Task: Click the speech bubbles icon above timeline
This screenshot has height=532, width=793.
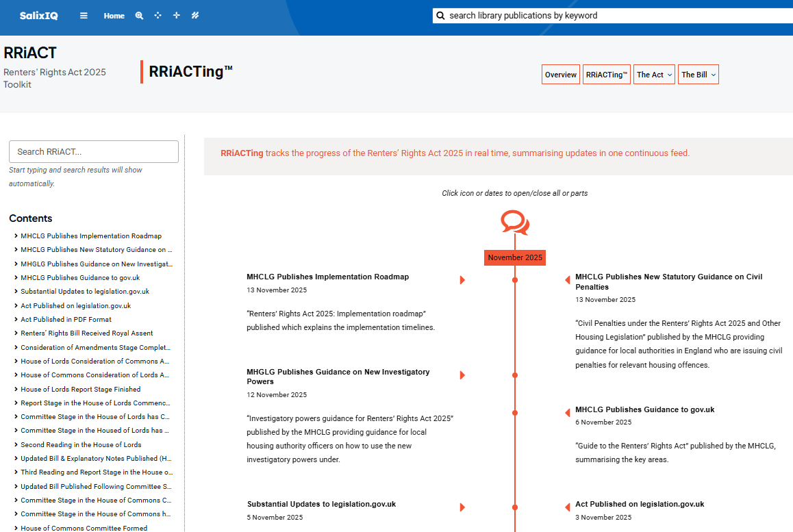Action: (x=514, y=223)
